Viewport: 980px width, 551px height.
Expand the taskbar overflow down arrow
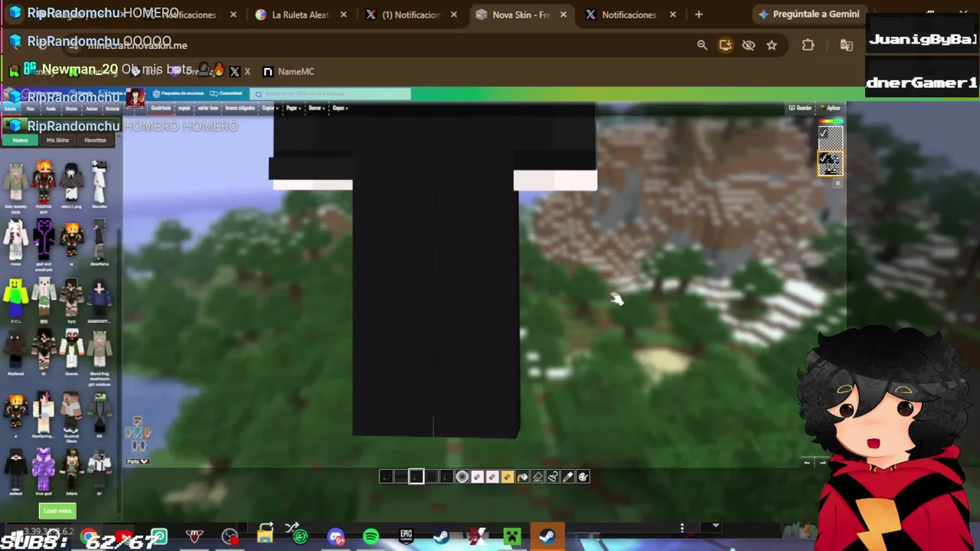point(715,527)
